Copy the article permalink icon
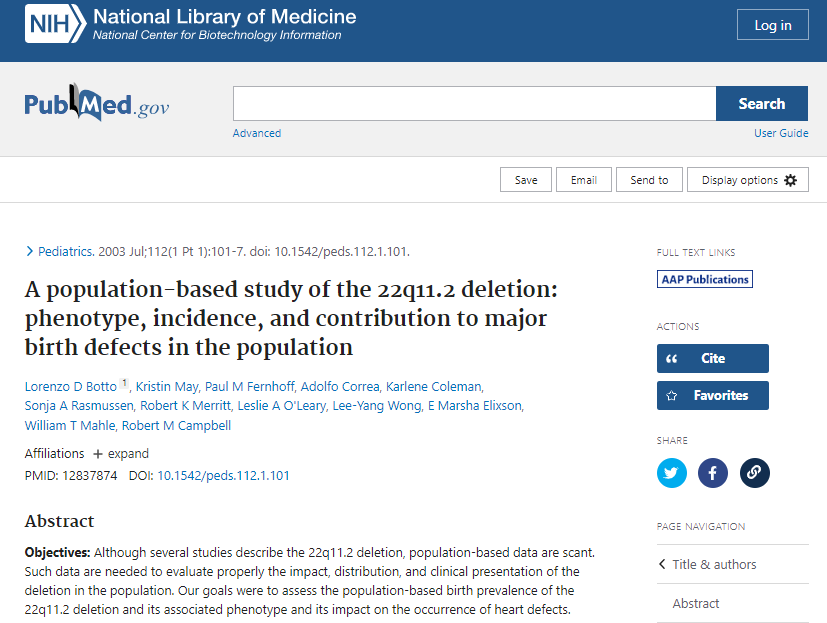Image resolution: width=827 pixels, height=623 pixels. point(755,473)
